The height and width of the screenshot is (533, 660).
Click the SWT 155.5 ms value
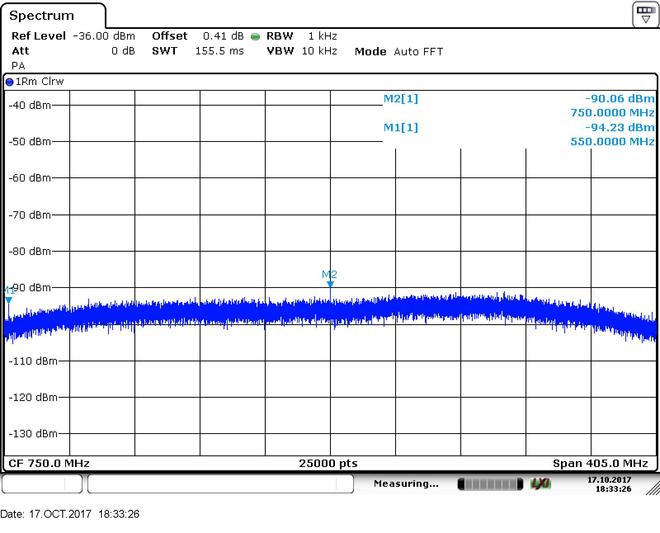pos(219,51)
